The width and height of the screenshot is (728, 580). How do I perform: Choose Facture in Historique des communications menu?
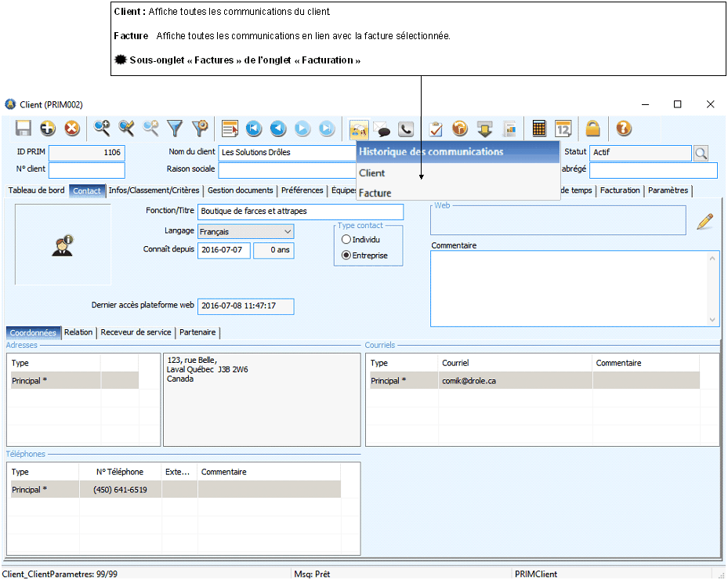375,193
